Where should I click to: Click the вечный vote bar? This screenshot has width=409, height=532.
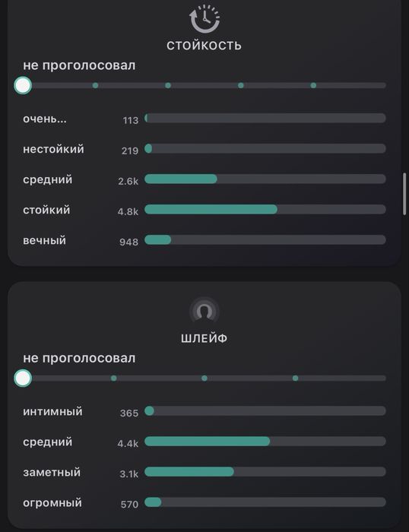coord(265,240)
